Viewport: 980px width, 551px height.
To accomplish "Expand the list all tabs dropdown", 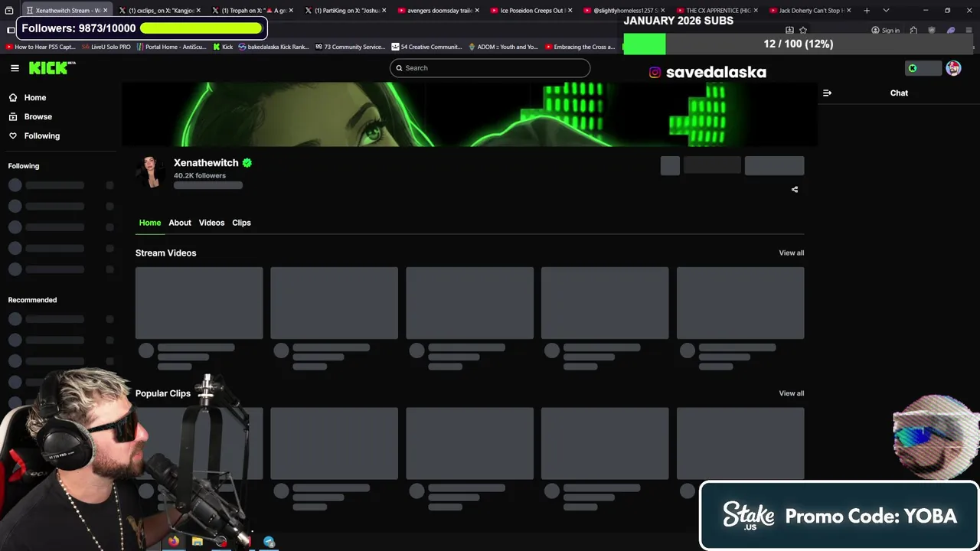I will tap(886, 11).
